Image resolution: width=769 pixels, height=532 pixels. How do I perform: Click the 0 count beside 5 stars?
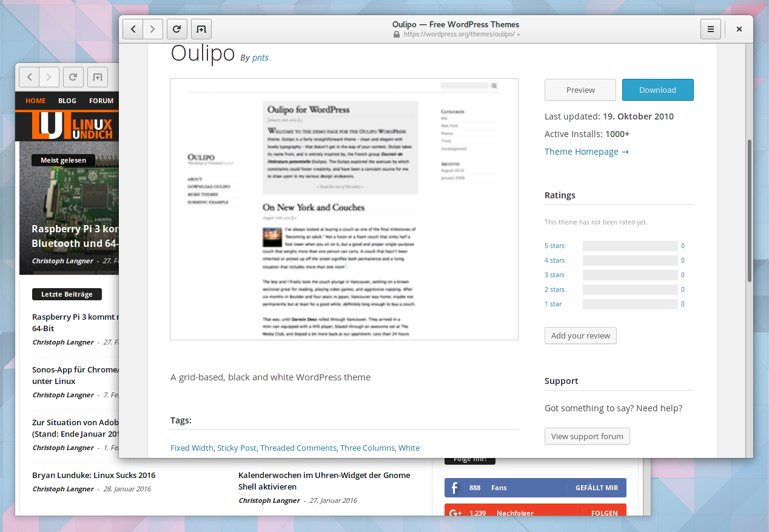(x=683, y=246)
